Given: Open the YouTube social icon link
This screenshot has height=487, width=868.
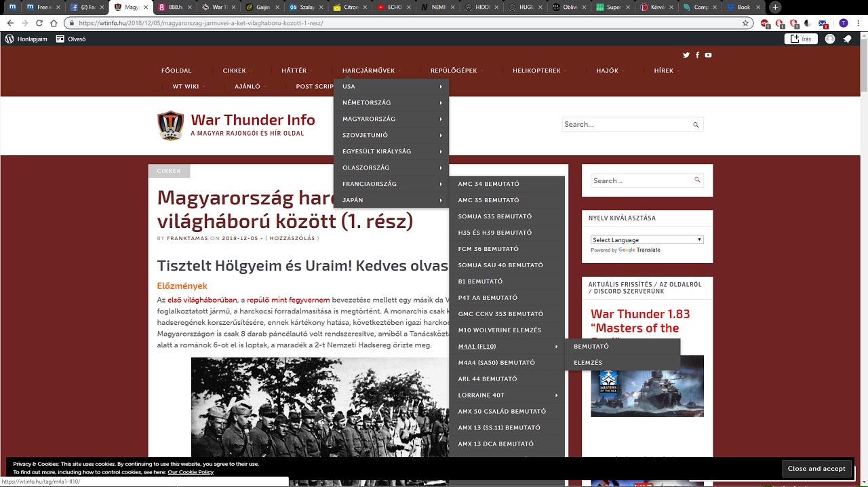Looking at the screenshot, I should coord(708,55).
